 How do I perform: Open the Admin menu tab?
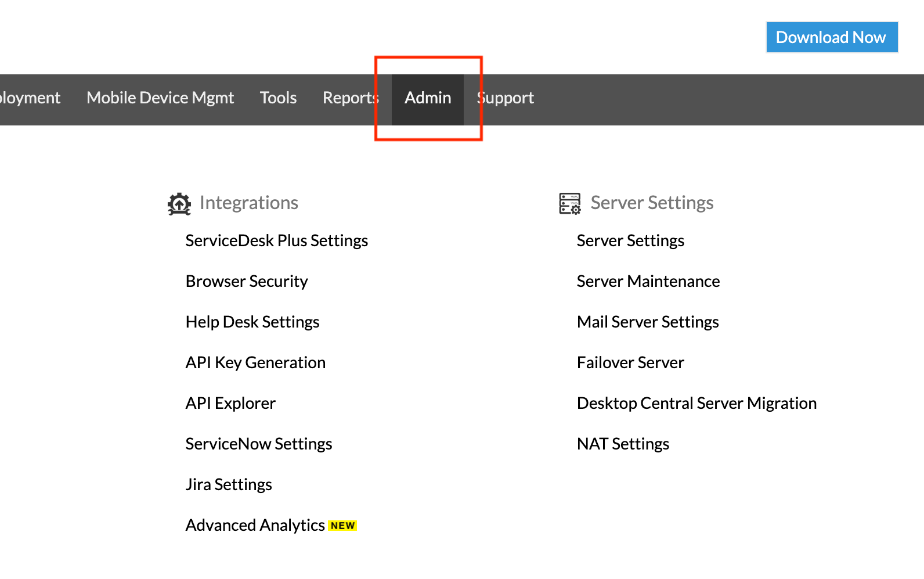coord(428,98)
